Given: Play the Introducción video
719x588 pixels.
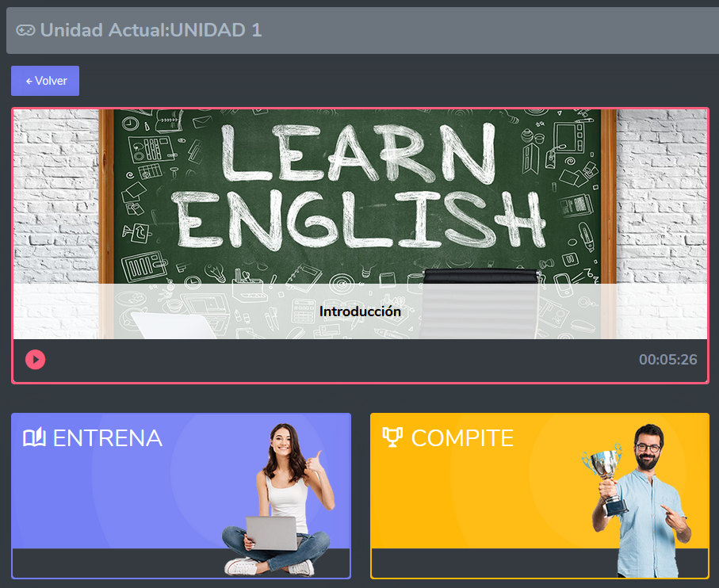Looking at the screenshot, I should click(x=36, y=359).
